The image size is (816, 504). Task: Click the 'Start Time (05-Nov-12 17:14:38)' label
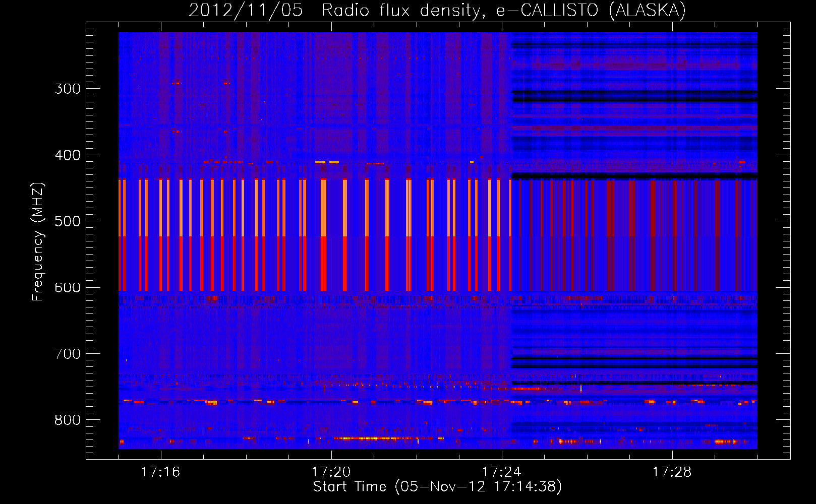(x=437, y=487)
